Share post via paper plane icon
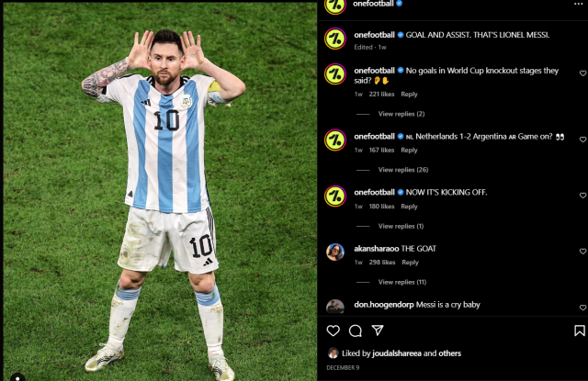588x381 pixels. point(378,331)
